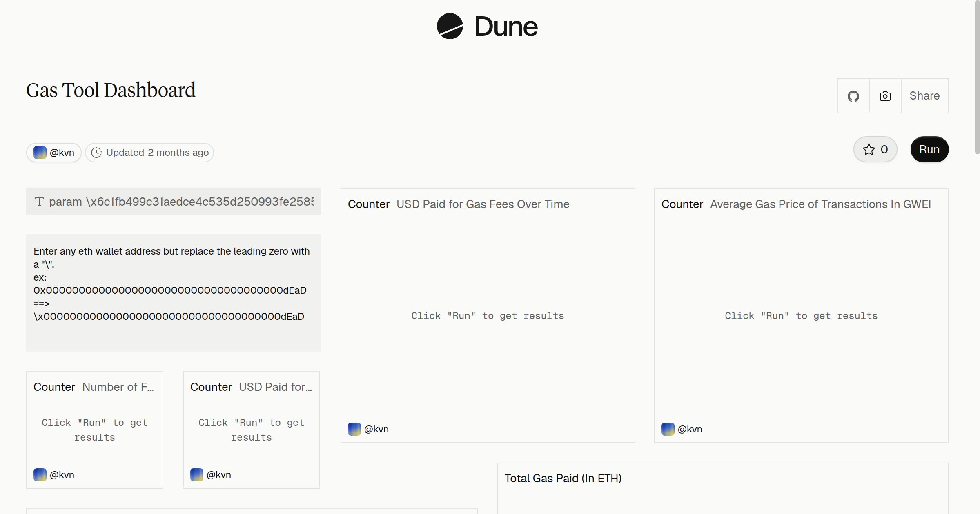
Task: Click the page vertical scrollbar
Action: coord(977,78)
